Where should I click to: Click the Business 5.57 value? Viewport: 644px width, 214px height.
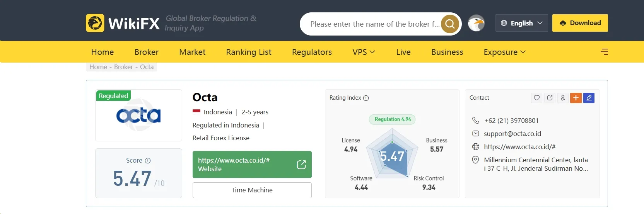[x=437, y=149]
